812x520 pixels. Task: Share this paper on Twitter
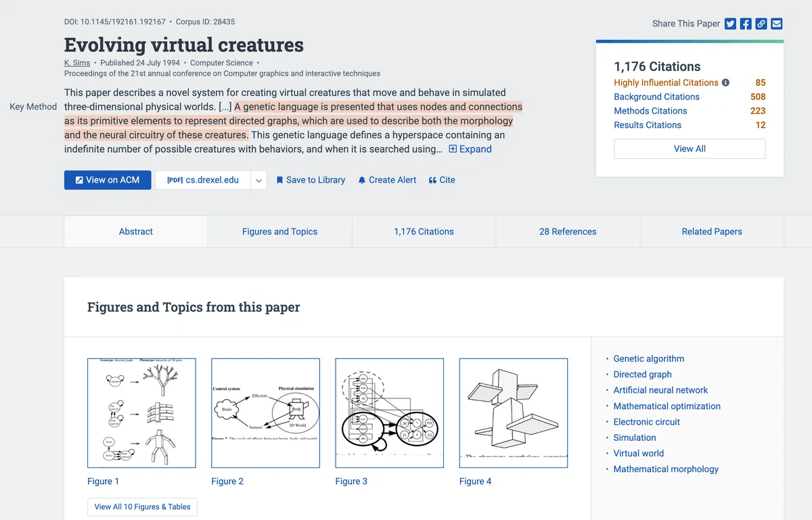[x=730, y=24]
